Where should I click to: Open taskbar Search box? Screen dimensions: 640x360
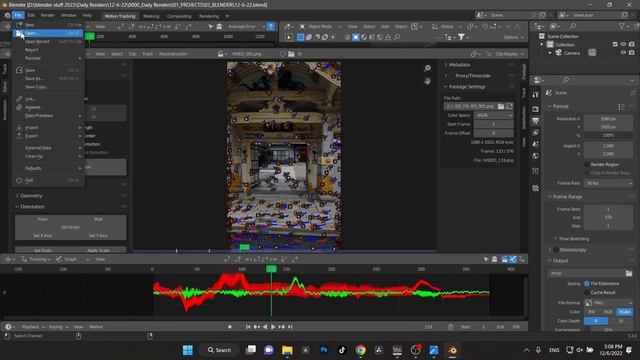tap(220, 350)
